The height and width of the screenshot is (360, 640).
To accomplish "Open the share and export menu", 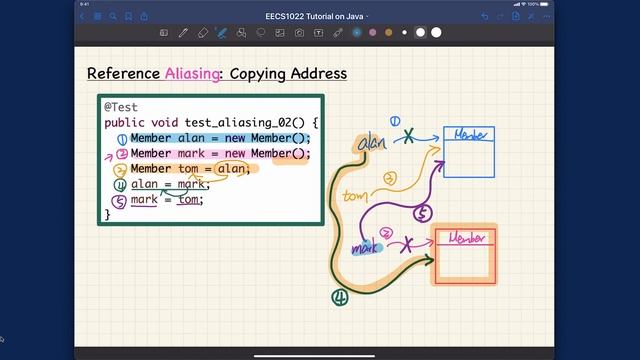I will [144, 16].
